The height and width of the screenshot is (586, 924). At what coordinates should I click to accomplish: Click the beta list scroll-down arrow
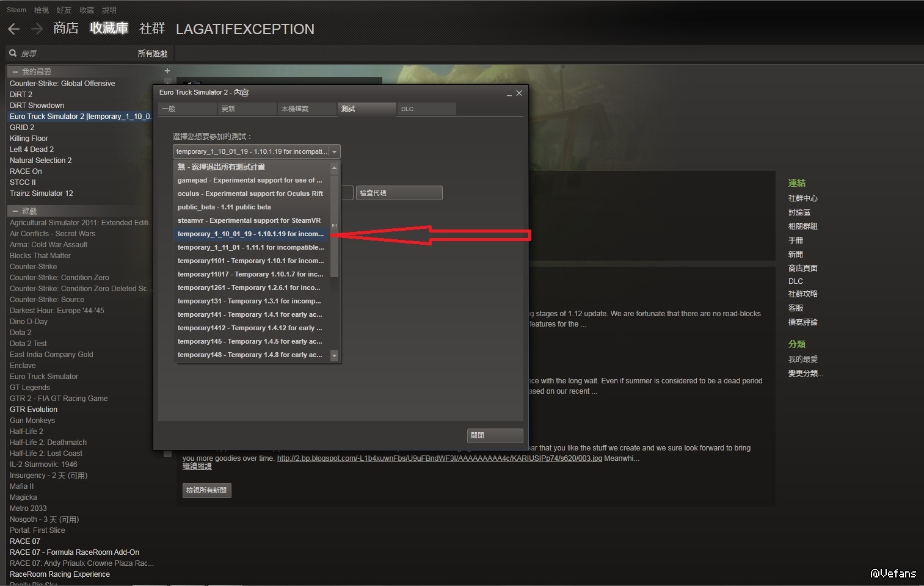point(334,355)
